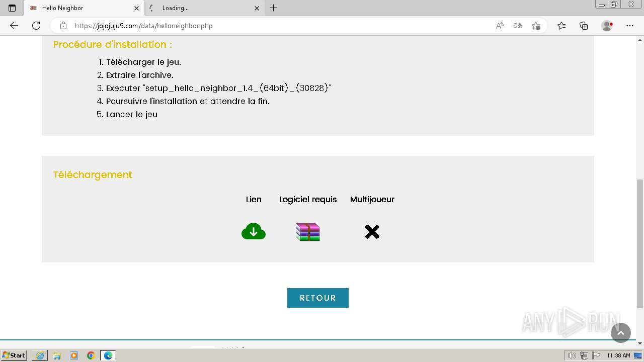Viewport: 644px width, 362px height.
Task: Click the vertical page scrollbar thumb
Action: pyautogui.click(x=639, y=243)
